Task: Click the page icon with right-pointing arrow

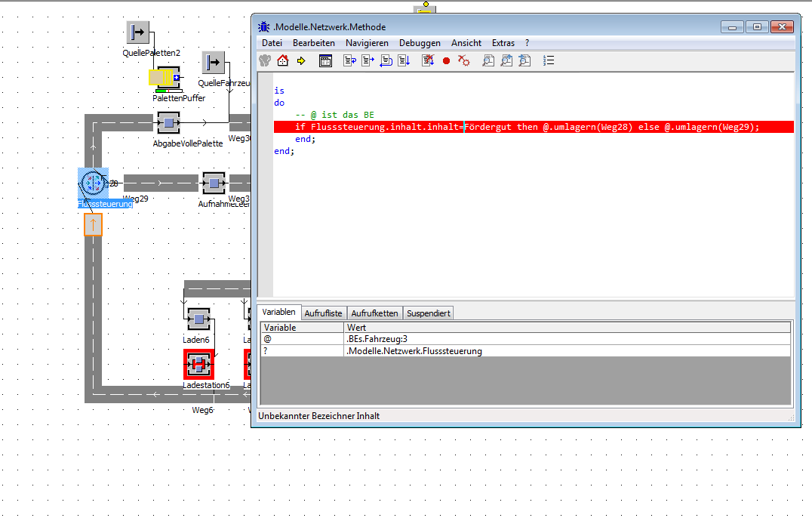Action: tap(368, 60)
